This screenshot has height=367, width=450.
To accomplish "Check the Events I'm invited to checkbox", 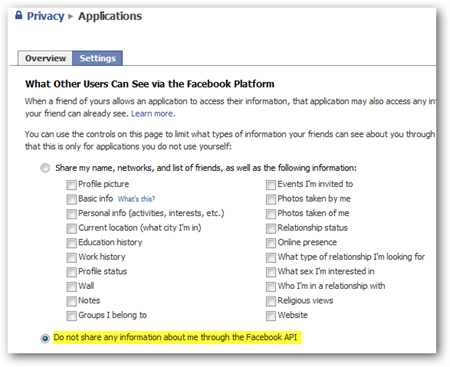I will (271, 185).
